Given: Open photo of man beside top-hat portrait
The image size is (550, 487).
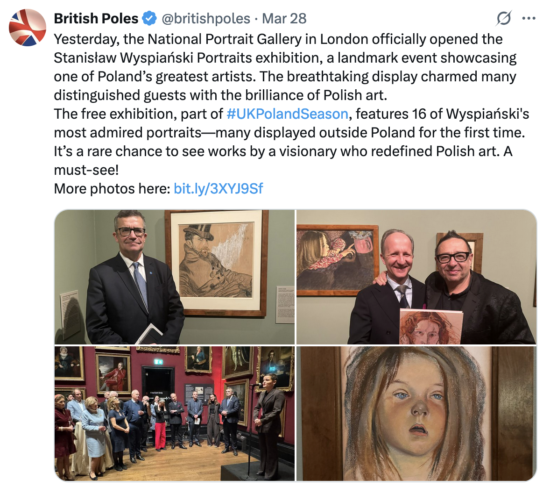Looking at the screenshot, I should tap(174, 277).
